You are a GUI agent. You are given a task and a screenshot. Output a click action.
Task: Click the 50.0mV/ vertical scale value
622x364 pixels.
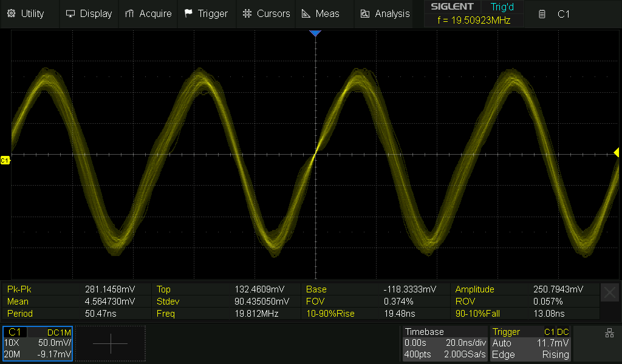(54, 343)
